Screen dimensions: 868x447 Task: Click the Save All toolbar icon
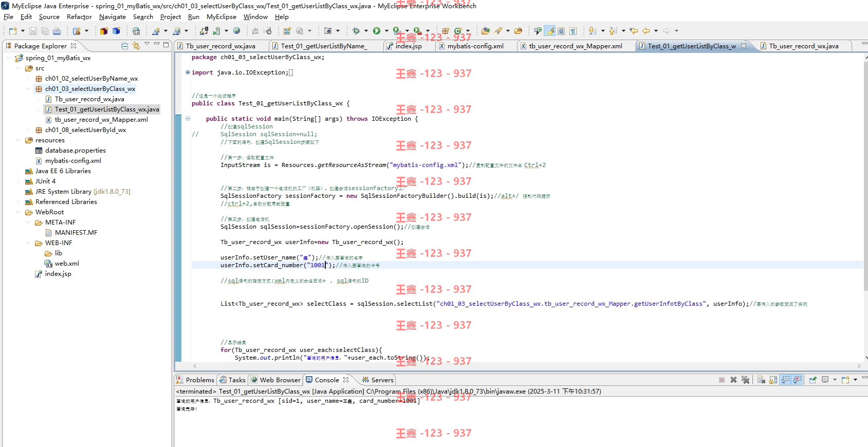pyautogui.click(x=45, y=31)
